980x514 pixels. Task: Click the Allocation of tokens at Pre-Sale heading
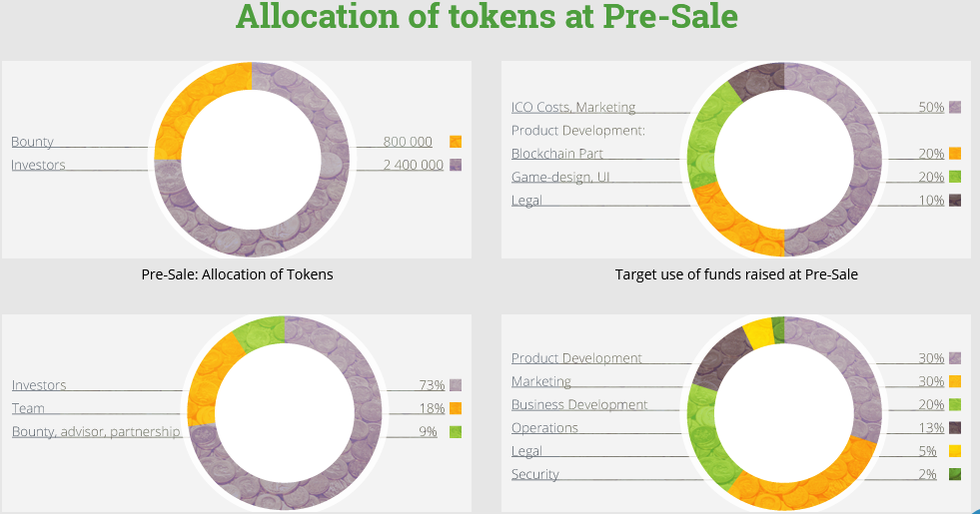click(487, 17)
